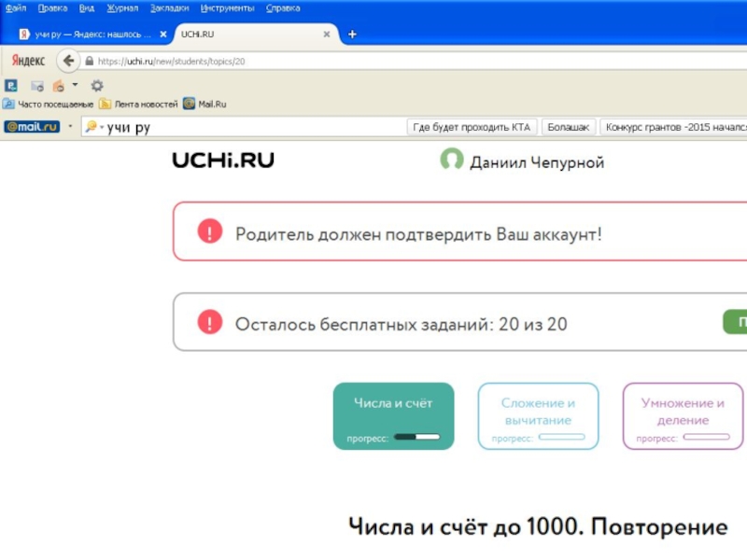
Task: Open the Часто посещаемые bookmark
Action: coord(49,104)
